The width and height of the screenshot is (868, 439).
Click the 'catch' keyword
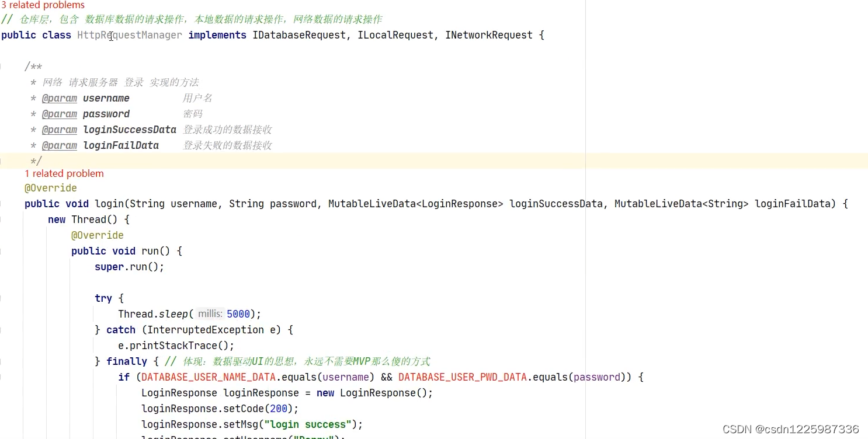point(121,330)
